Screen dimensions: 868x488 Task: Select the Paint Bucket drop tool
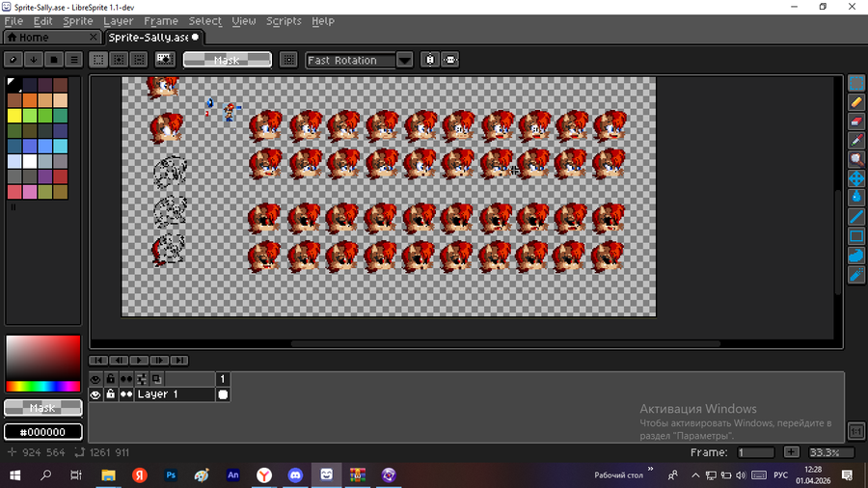coord(855,197)
